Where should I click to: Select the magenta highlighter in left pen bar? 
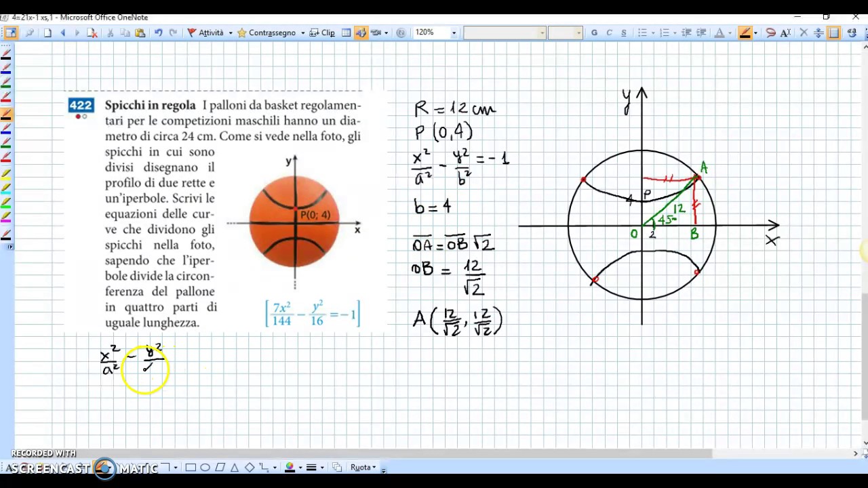pos(6,217)
